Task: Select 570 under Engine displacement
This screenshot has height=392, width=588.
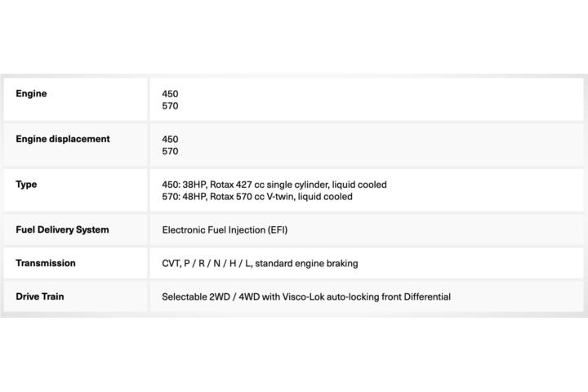Action: pyautogui.click(x=170, y=151)
